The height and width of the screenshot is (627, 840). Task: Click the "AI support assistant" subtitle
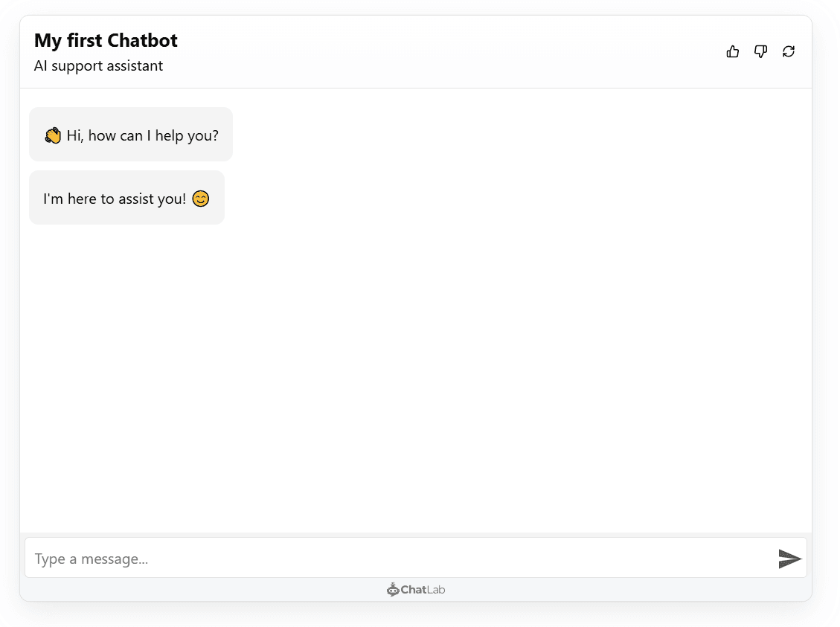[x=98, y=65]
